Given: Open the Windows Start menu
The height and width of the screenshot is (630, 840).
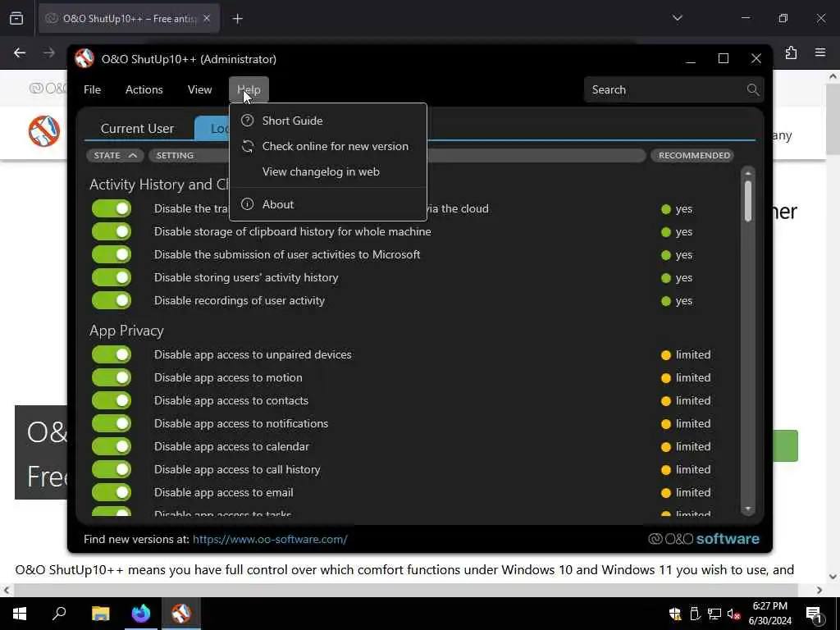Looking at the screenshot, I should coord(20,614).
